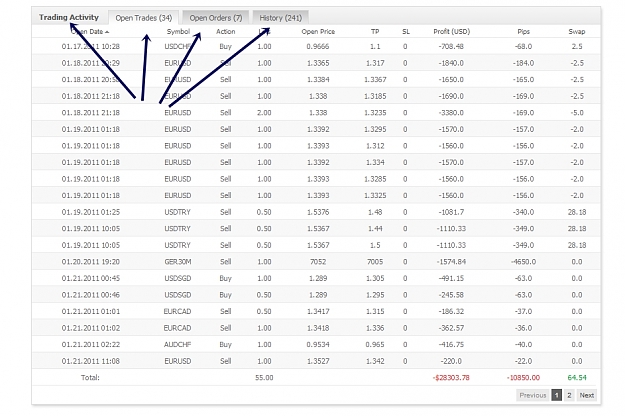Select the 2.00 lots cell
This screenshot has height=416, width=625.
coord(264,113)
